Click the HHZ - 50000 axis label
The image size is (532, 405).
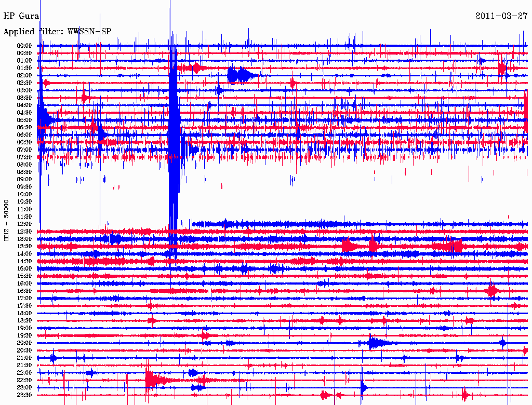(x=6, y=221)
